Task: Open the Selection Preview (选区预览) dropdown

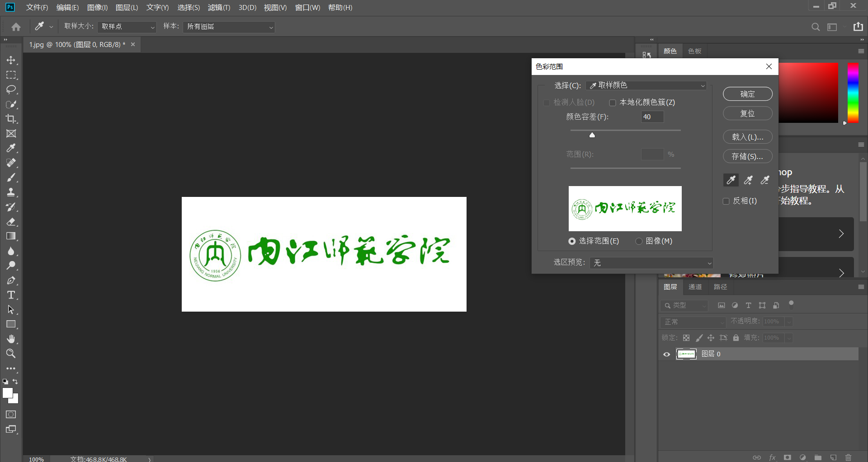Action: click(x=651, y=262)
